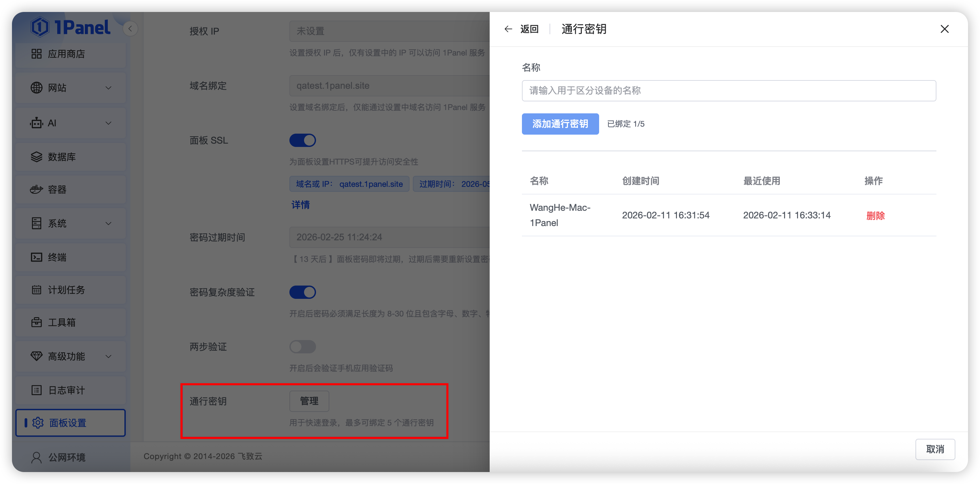Viewport: 980px width, 484px height.
Task: Turn off 密码复杂度验证
Action: click(x=302, y=292)
